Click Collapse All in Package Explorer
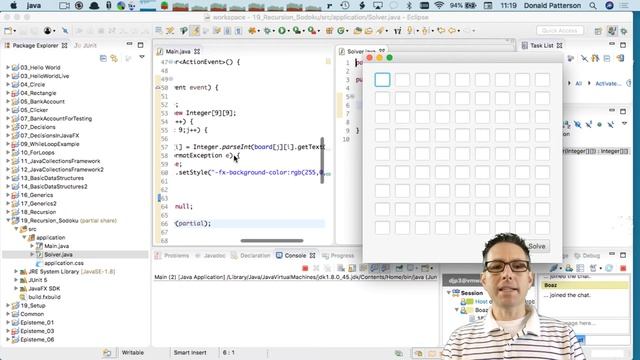The image size is (640, 360). (103, 59)
